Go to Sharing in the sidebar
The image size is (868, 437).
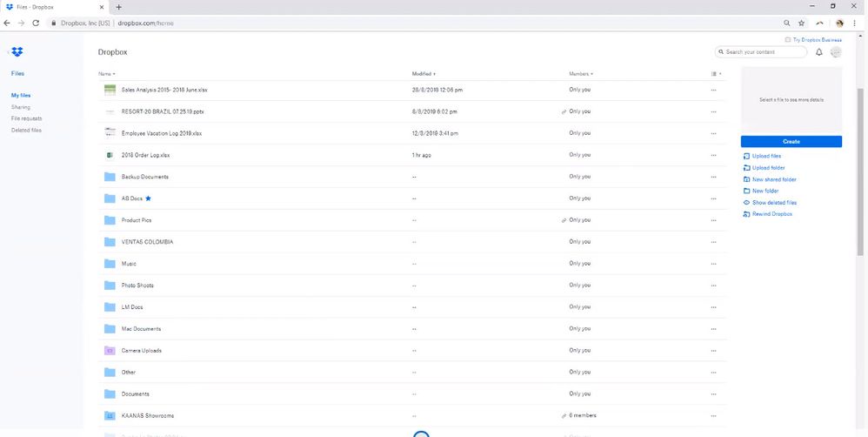click(x=21, y=107)
